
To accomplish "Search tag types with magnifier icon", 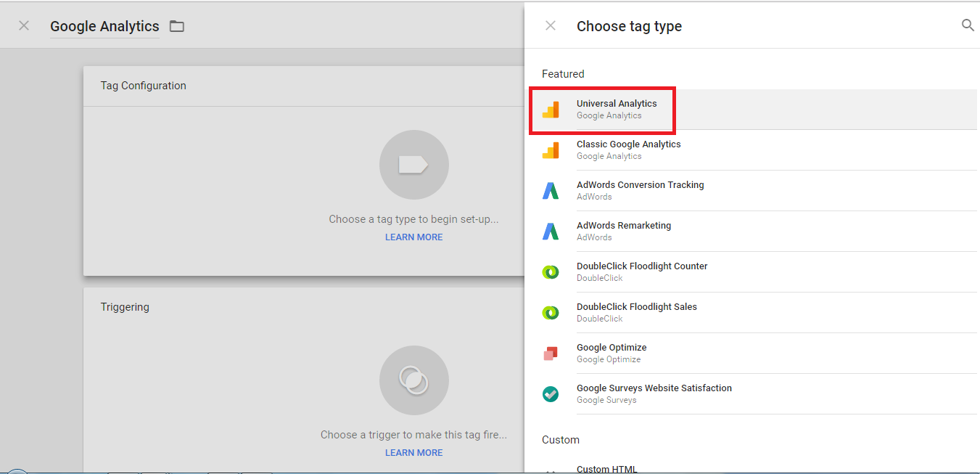I will pyautogui.click(x=968, y=25).
